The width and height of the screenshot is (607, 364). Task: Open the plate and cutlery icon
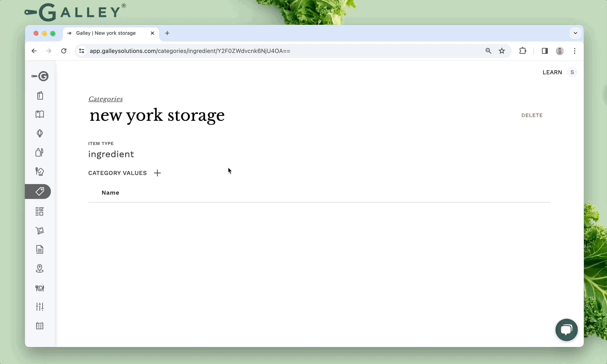click(x=40, y=288)
